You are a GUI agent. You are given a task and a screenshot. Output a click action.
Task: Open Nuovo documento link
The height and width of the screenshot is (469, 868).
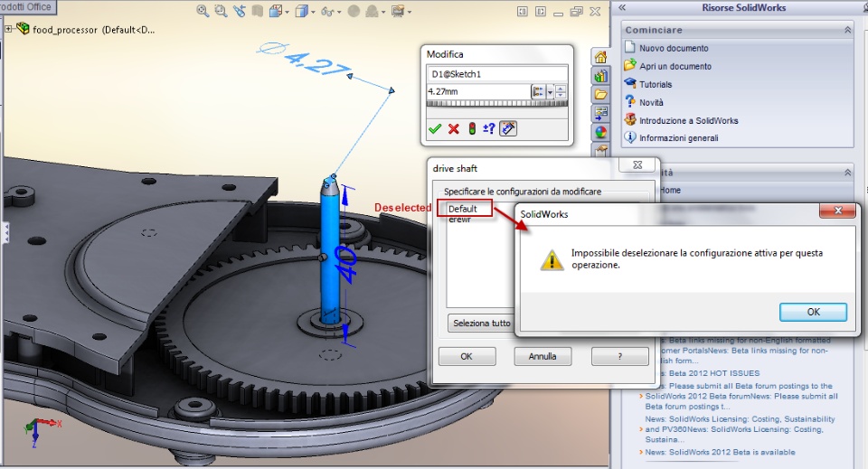[674, 48]
